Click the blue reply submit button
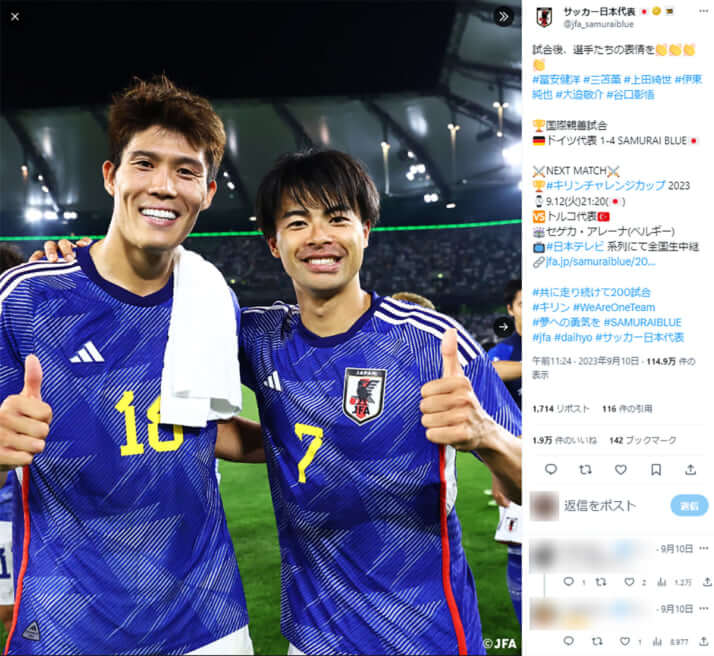714x656 pixels. tap(689, 506)
